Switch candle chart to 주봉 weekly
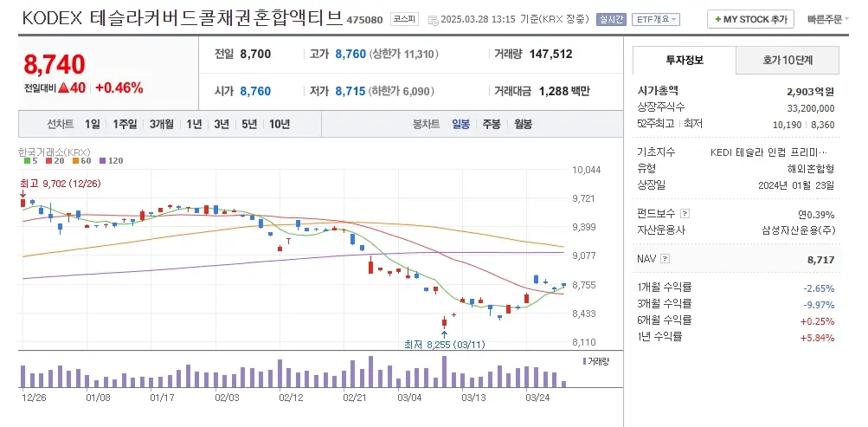This screenshot has height=427, width=868. (492, 124)
